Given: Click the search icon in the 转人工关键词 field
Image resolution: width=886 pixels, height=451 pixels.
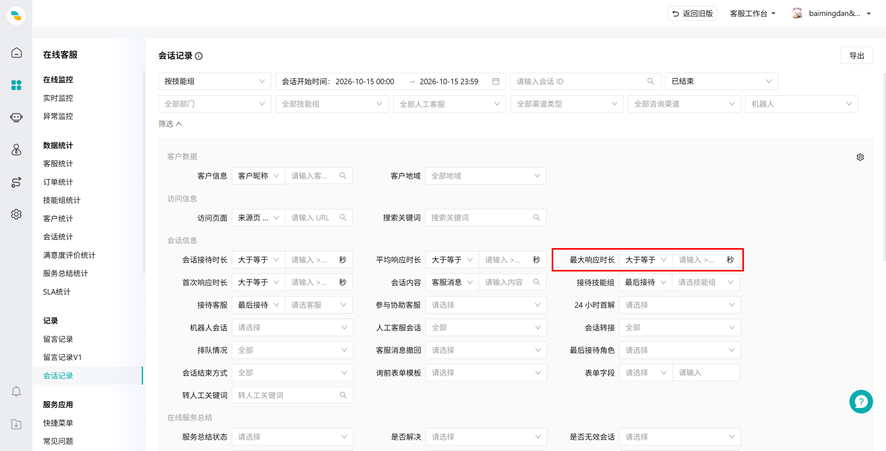Looking at the screenshot, I should click(342, 396).
